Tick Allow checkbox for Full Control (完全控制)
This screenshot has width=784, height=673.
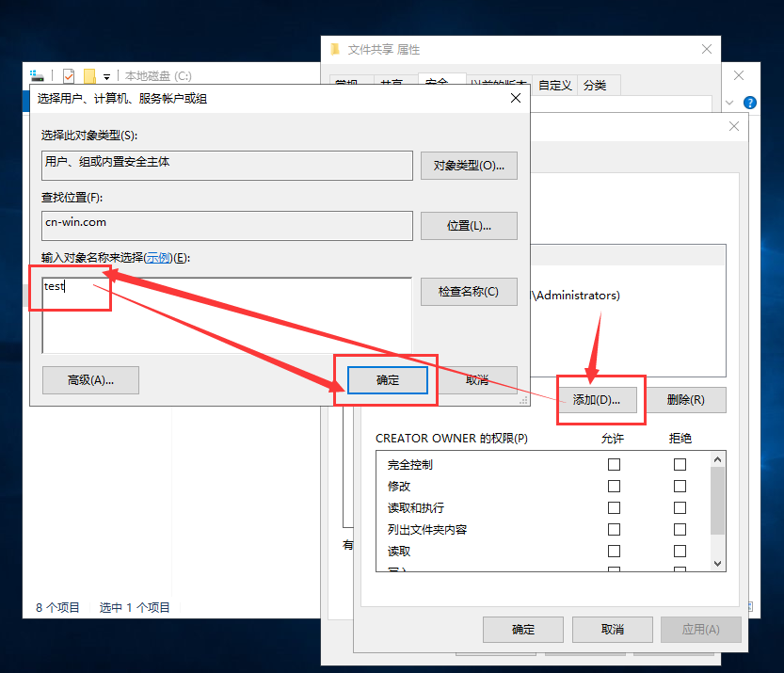pyautogui.click(x=614, y=464)
